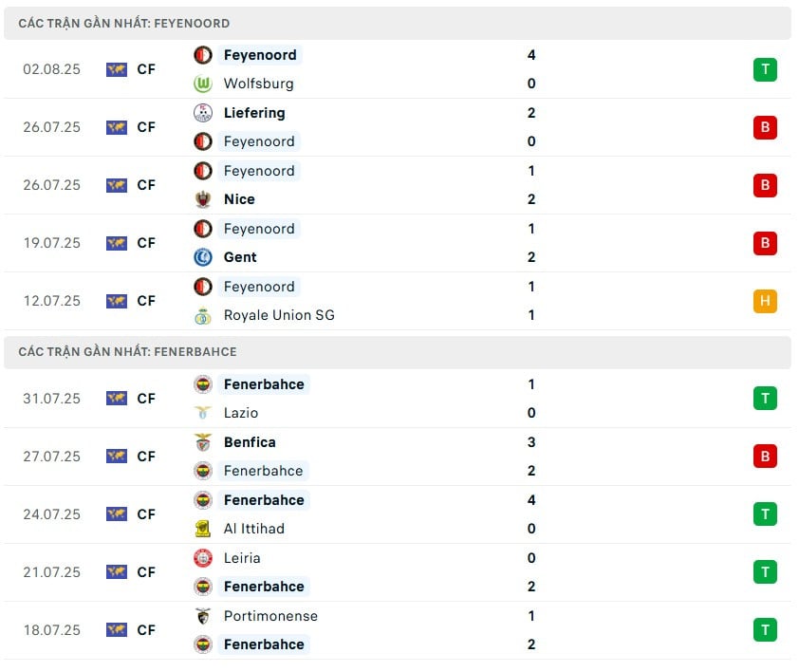The width and height of the screenshot is (799, 672).
Task: Click the Nice club crest
Action: (203, 199)
